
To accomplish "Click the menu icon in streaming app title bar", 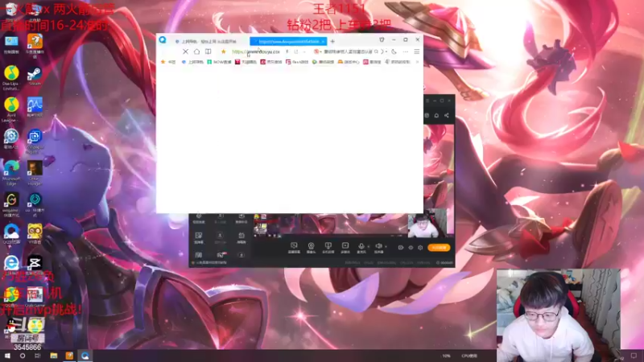I will pyautogui.click(x=427, y=101).
